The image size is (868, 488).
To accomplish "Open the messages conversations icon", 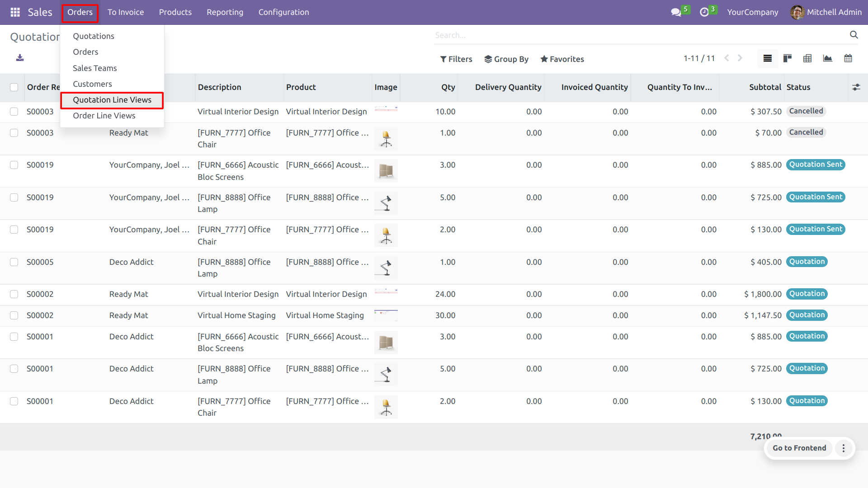I will (x=676, y=12).
